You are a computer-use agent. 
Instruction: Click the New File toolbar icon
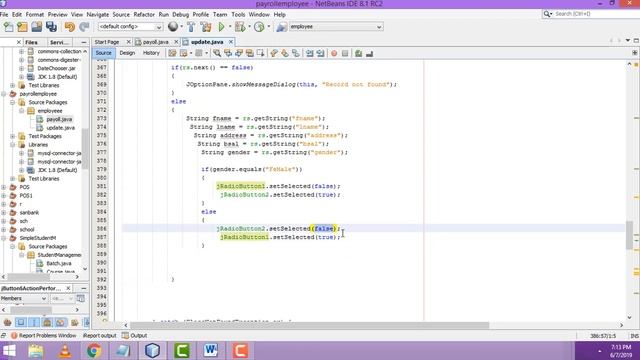click(x=8, y=27)
